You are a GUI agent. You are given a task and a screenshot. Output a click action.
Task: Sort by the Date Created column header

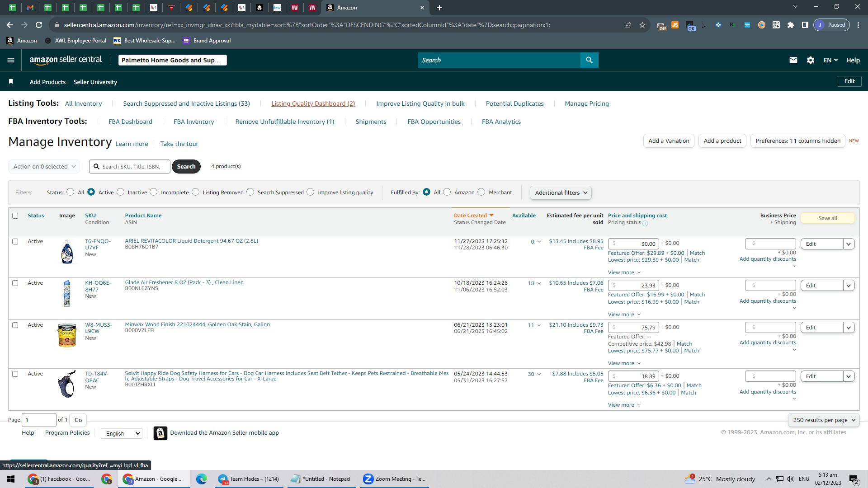tap(474, 216)
